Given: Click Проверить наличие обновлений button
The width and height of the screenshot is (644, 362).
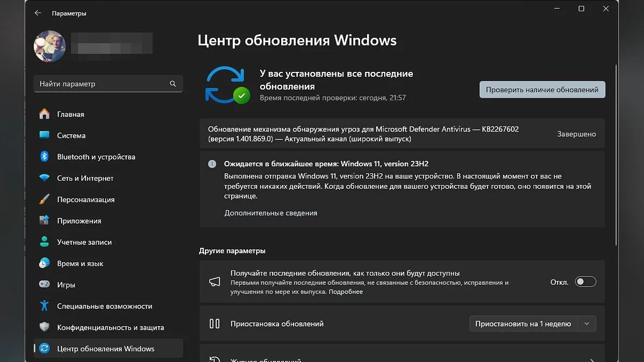Looking at the screenshot, I should pos(542,90).
